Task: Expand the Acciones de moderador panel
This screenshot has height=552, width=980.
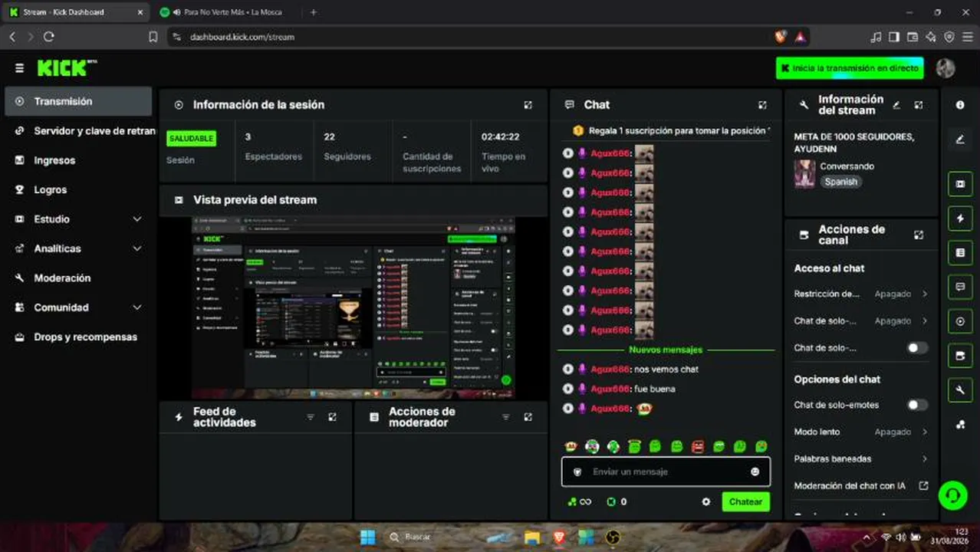Action: click(528, 417)
